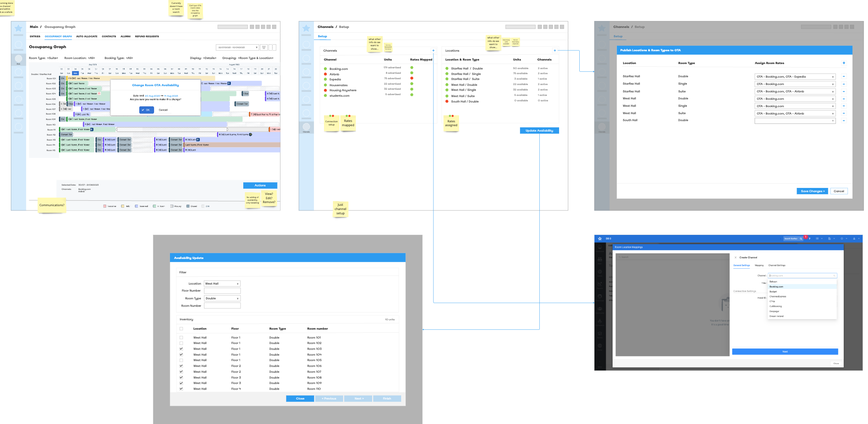
Task: Open the Mapping tab in Create Channel
Action: [759, 266]
